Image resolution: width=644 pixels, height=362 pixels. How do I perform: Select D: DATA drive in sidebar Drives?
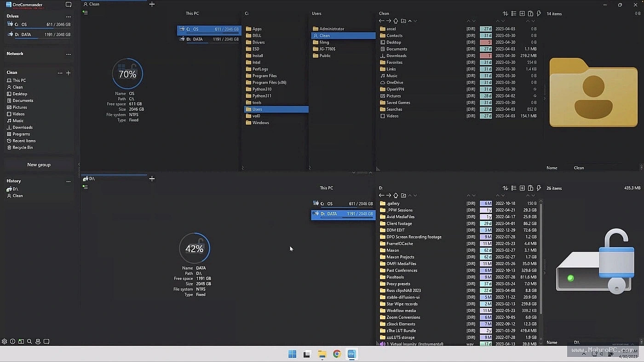(x=39, y=34)
